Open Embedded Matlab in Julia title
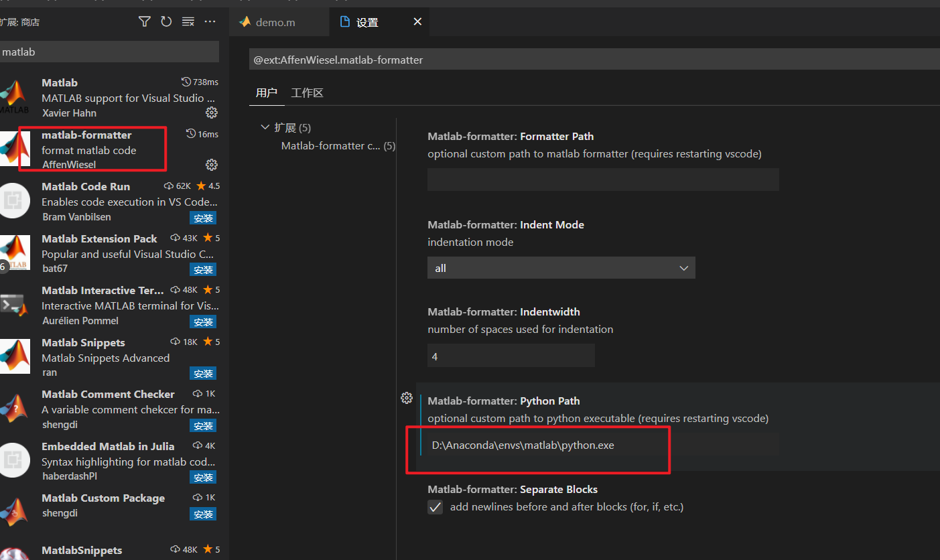 coord(108,446)
